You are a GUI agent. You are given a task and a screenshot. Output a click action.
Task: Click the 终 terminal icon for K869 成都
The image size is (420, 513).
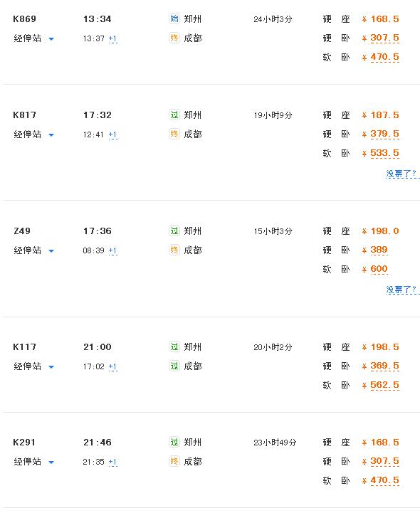174,38
